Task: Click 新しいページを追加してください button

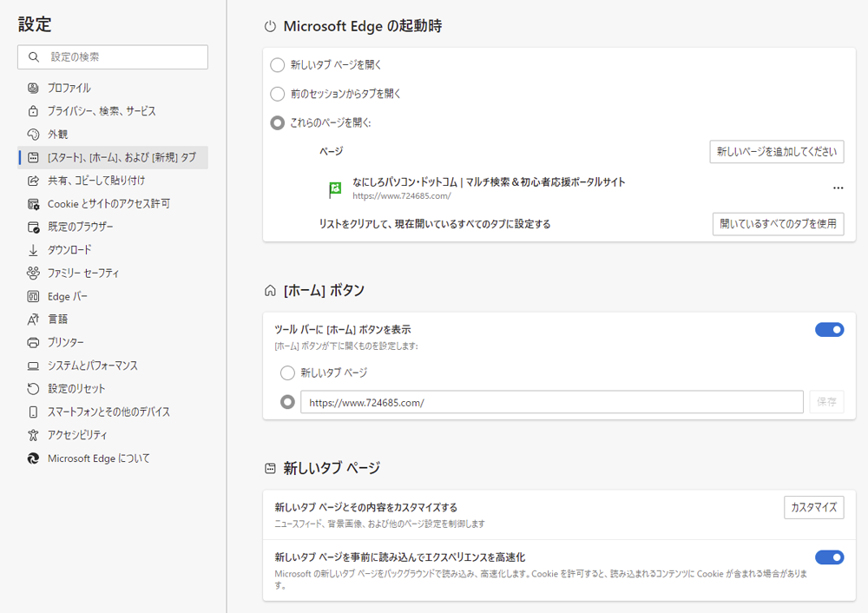Action: (777, 152)
